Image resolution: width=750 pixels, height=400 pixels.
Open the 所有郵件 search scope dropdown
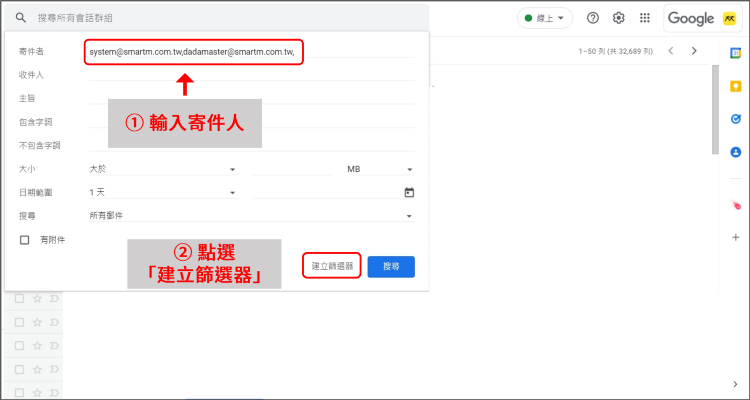tap(252, 216)
